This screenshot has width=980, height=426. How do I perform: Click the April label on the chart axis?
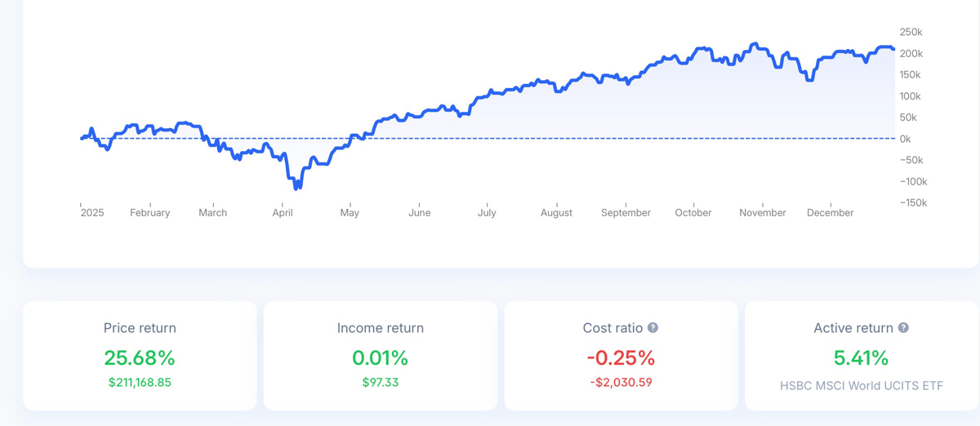[283, 213]
